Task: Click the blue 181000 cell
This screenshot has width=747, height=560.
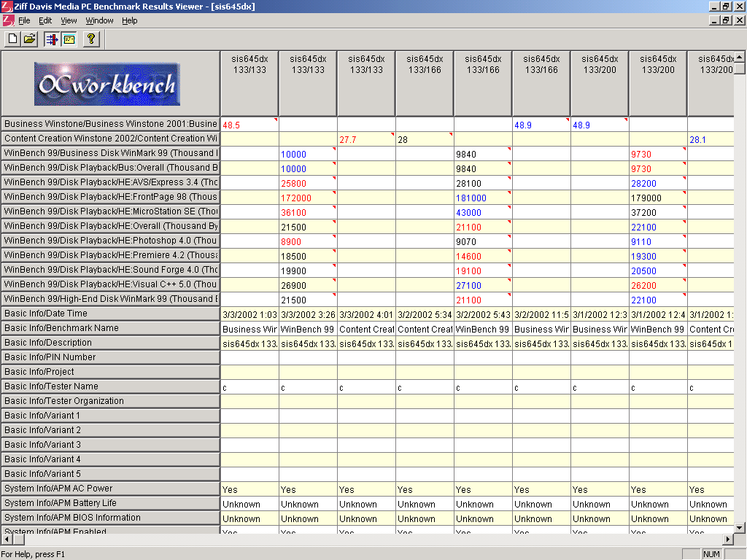Action: coord(483,198)
